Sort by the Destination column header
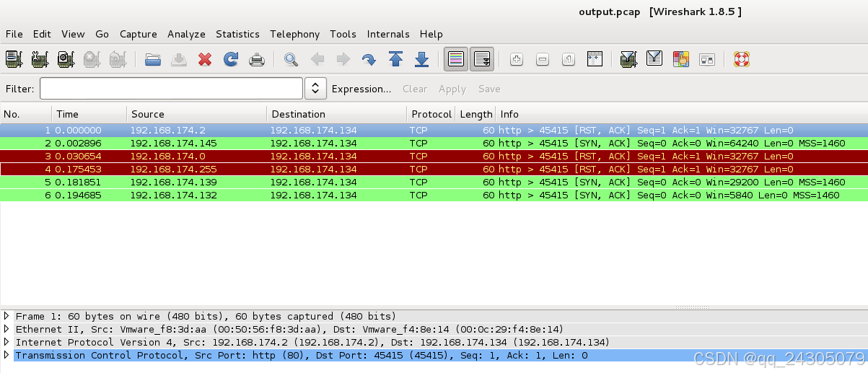Screen dimensions: 868x373 tap(337, 114)
